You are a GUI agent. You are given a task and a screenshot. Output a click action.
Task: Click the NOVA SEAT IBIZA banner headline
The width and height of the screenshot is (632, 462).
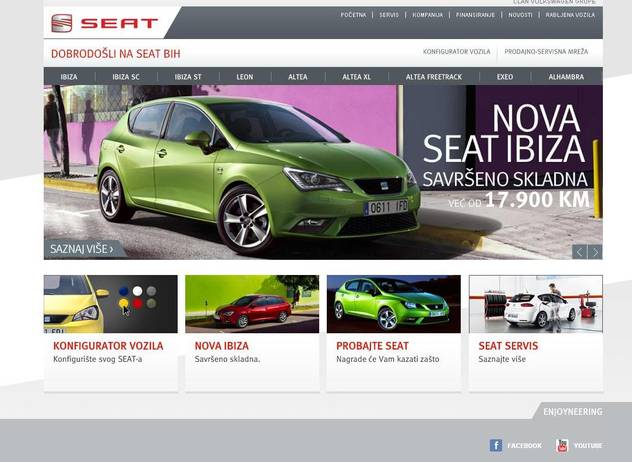(x=504, y=133)
